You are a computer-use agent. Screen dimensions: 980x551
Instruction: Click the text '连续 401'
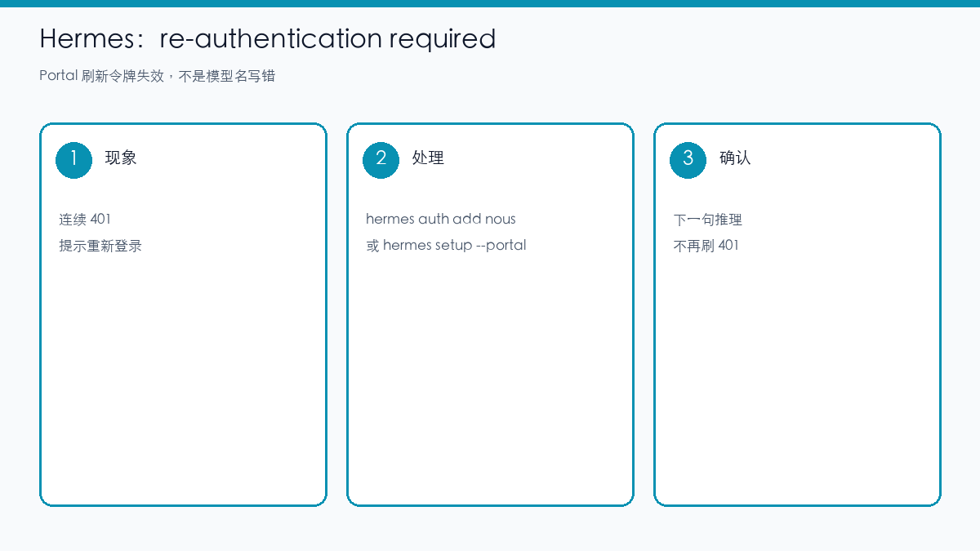tap(85, 219)
